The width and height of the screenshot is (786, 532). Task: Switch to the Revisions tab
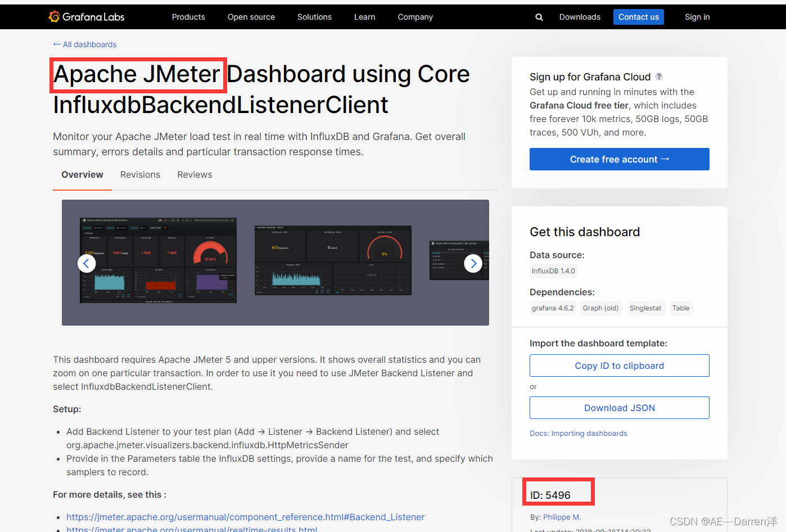coord(140,174)
